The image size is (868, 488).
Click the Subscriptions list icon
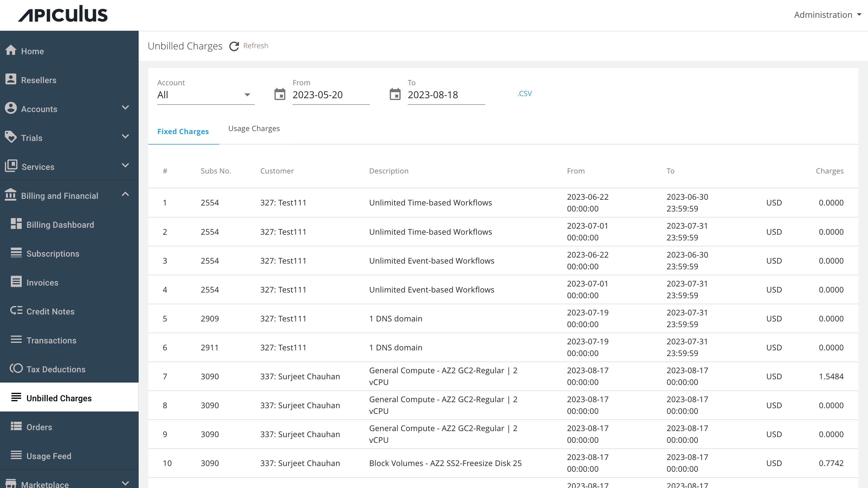pos(16,253)
